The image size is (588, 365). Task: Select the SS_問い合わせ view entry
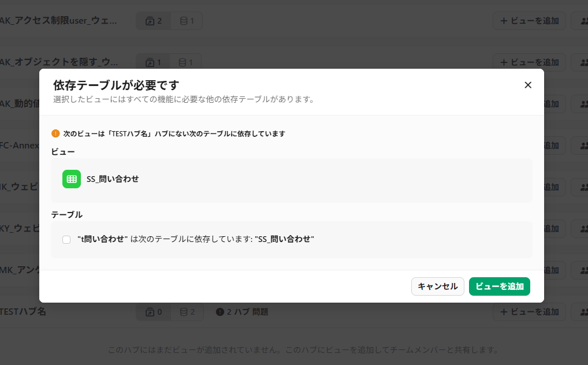pyautogui.click(x=113, y=179)
